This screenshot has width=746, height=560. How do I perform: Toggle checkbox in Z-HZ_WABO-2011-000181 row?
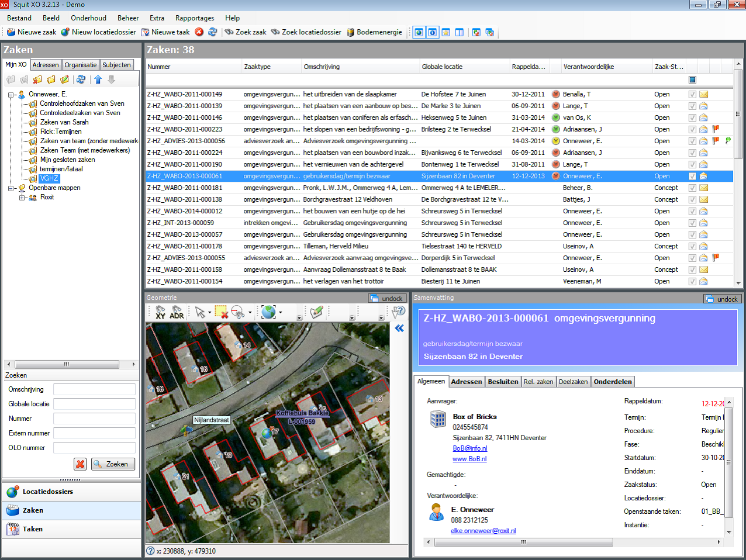click(692, 188)
